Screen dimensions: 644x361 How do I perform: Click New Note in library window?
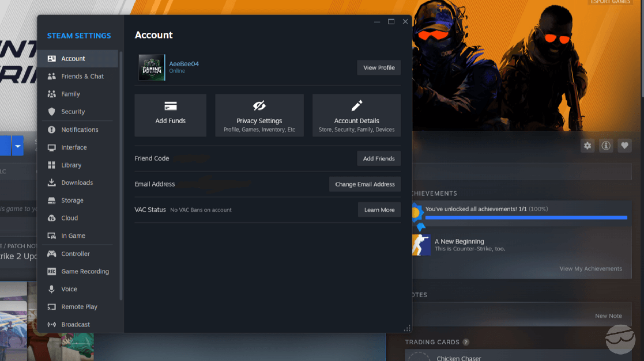point(608,316)
